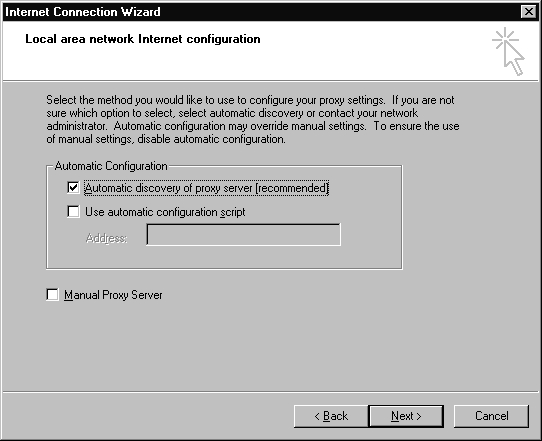Click the 'Address:' label
Viewport: 542px width, 441px height.
(106, 238)
